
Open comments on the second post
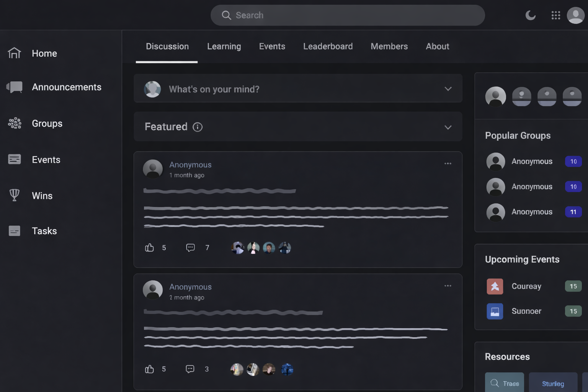pyautogui.click(x=190, y=369)
